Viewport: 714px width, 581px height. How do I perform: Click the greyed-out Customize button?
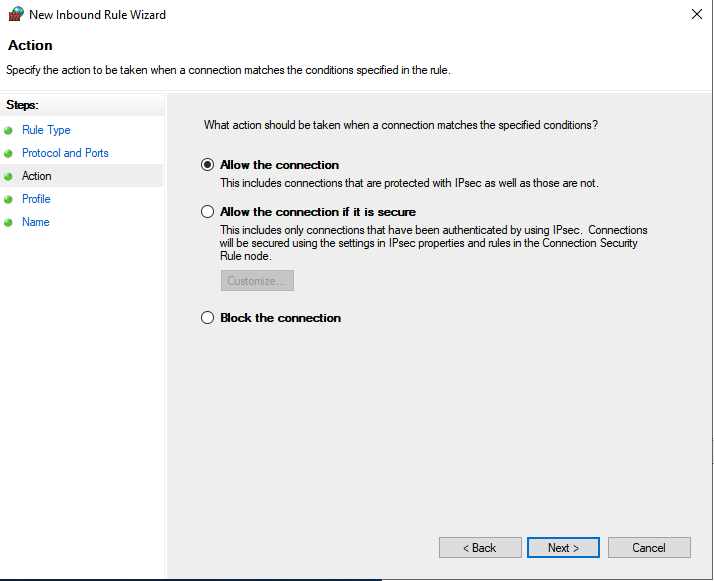(x=257, y=280)
